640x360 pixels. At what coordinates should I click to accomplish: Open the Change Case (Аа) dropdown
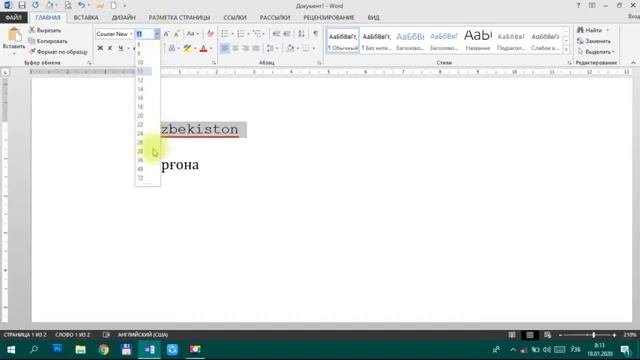(193, 34)
